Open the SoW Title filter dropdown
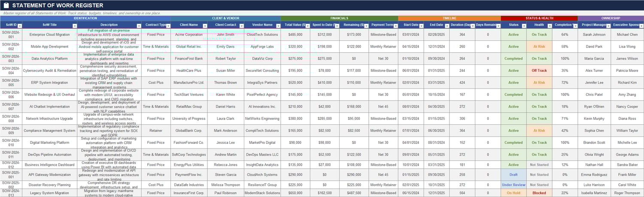The image size is (644, 197). point(74,25)
